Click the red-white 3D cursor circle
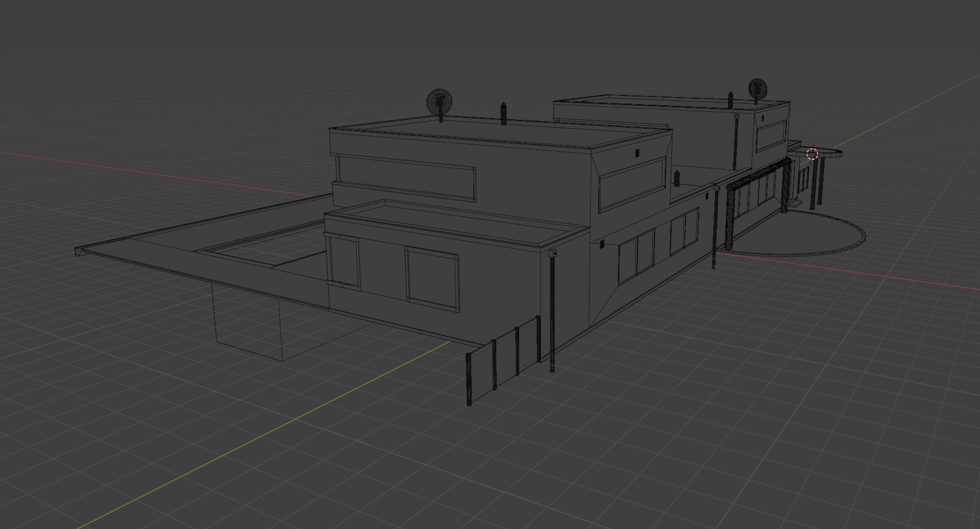The height and width of the screenshot is (529, 980). pyautogui.click(x=812, y=154)
